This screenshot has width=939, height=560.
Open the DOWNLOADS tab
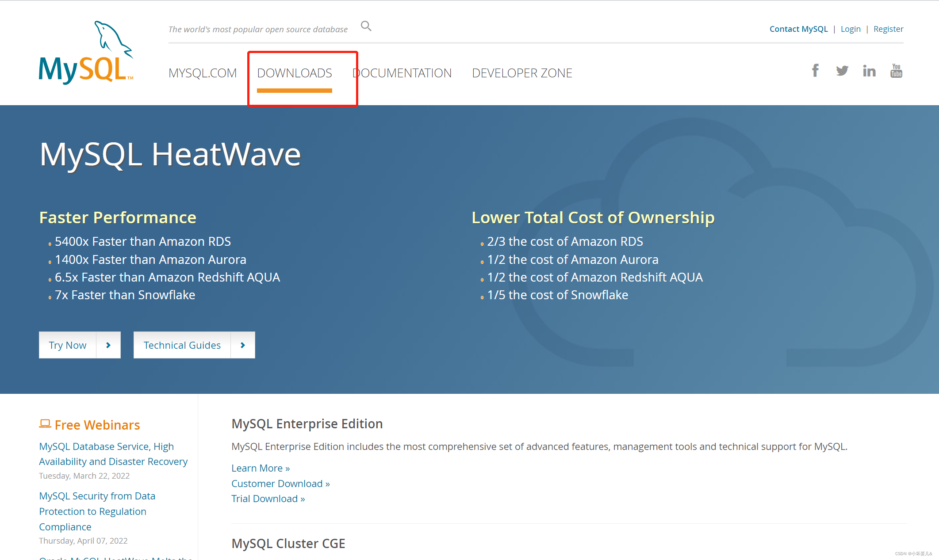pyautogui.click(x=295, y=73)
